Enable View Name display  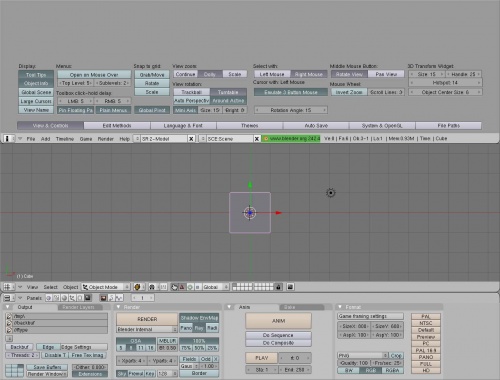tap(36, 110)
